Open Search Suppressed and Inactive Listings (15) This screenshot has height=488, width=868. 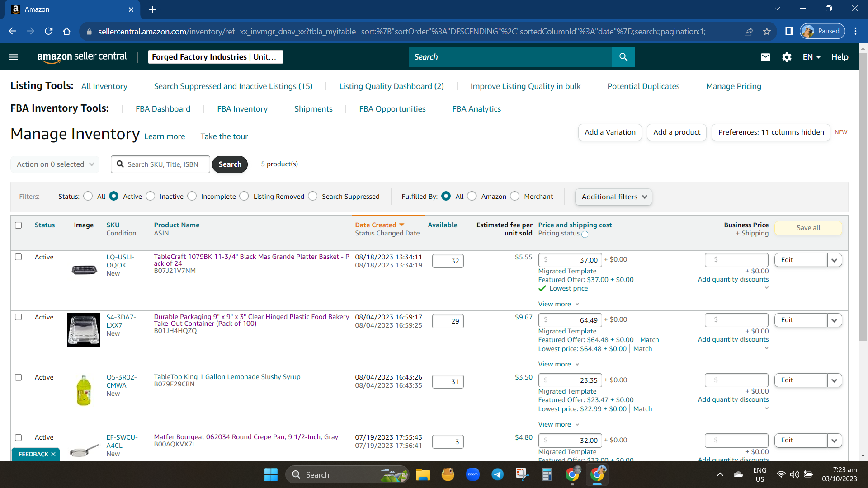(233, 86)
